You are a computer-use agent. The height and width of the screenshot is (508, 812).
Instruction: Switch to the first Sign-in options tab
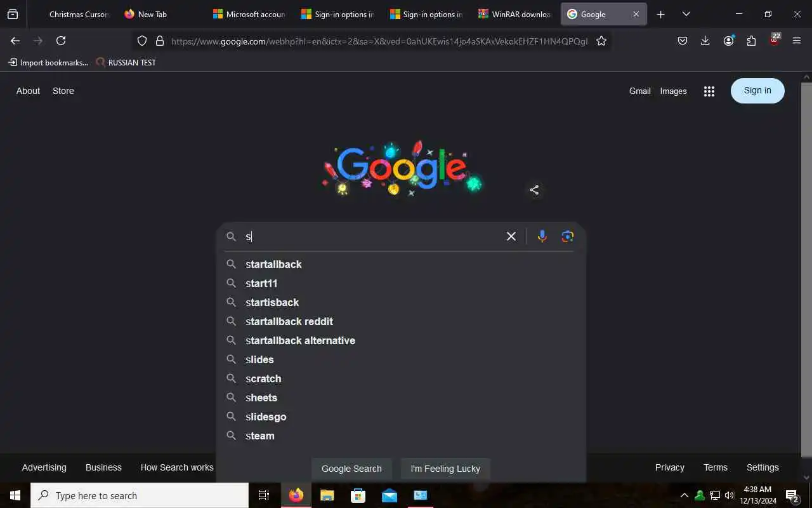[x=337, y=14]
